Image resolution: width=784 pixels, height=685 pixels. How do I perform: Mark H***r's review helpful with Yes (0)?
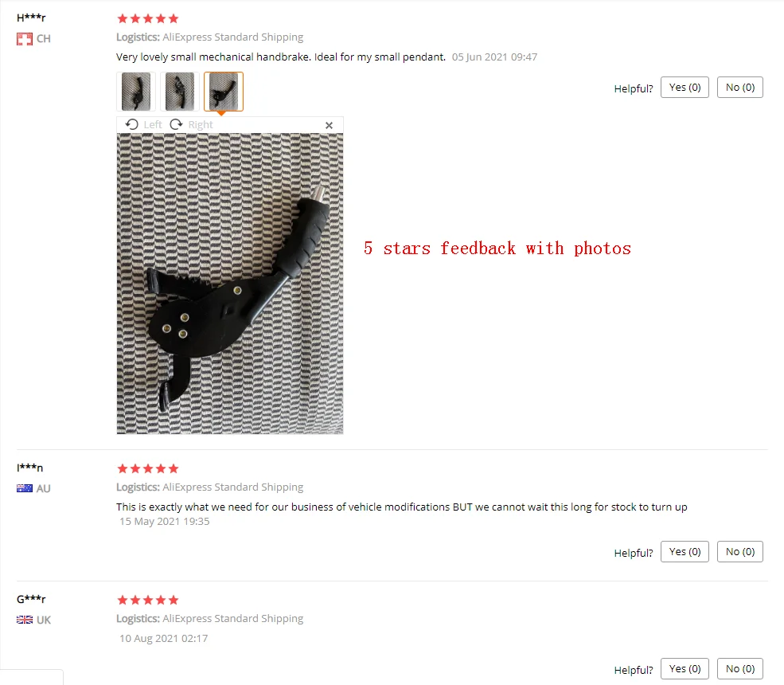pyautogui.click(x=685, y=88)
